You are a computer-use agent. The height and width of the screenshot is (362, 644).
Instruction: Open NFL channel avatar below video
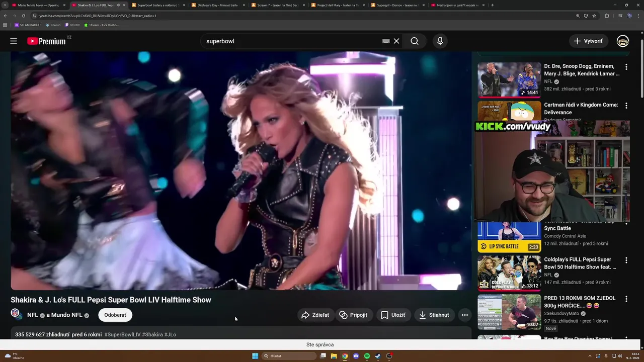click(x=16, y=315)
